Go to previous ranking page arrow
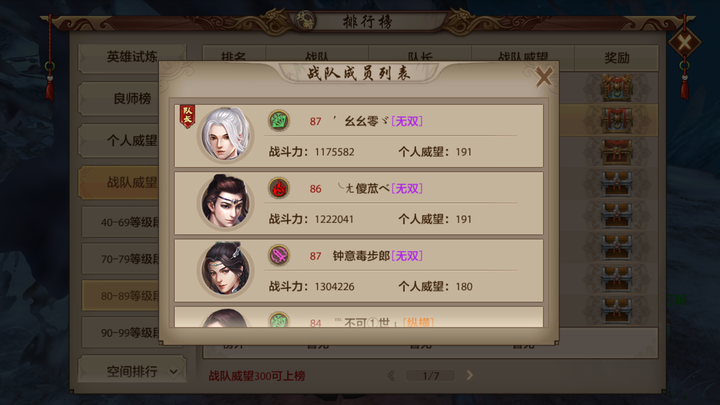 pyautogui.click(x=391, y=376)
